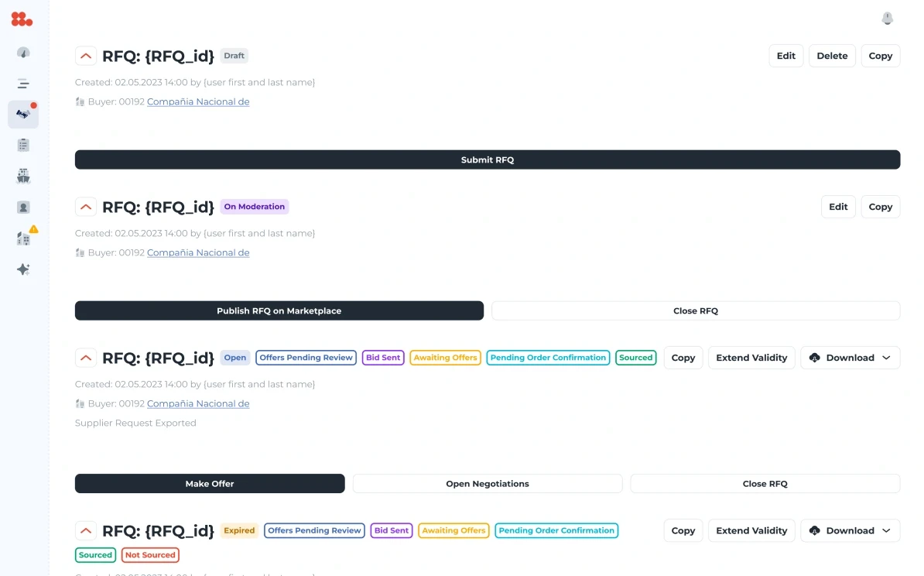Click Sourced tag on Open RFQ
This screenshot has height=576, width=924.
(x=636, y=357)
